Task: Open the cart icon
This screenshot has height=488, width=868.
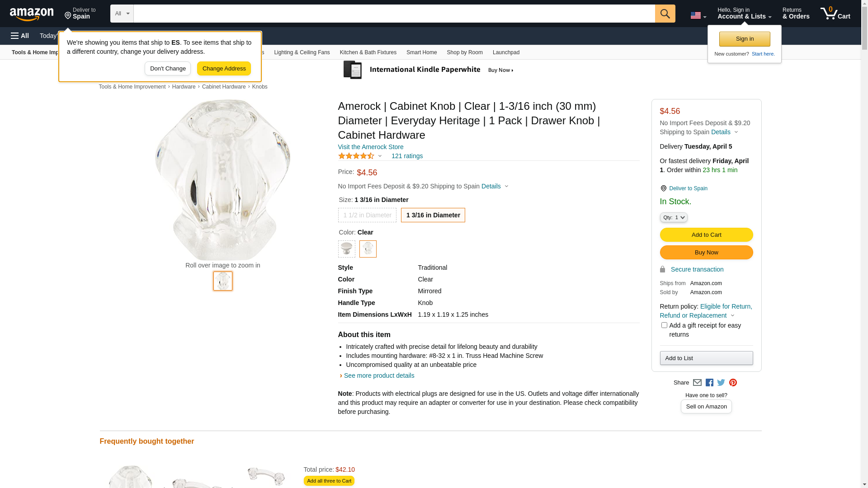Action: 835,14
